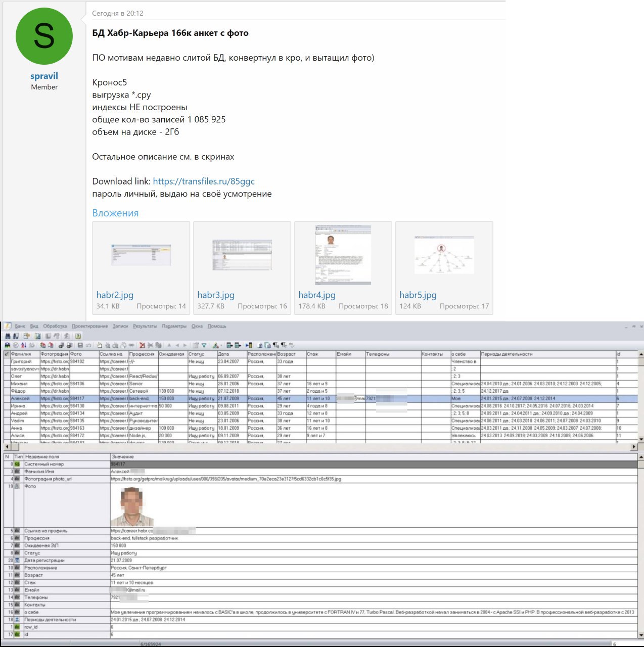This screenshot has width=644, height=647.
Task: Click the application logo icon beside Банк
Action: tap(8, 326)
